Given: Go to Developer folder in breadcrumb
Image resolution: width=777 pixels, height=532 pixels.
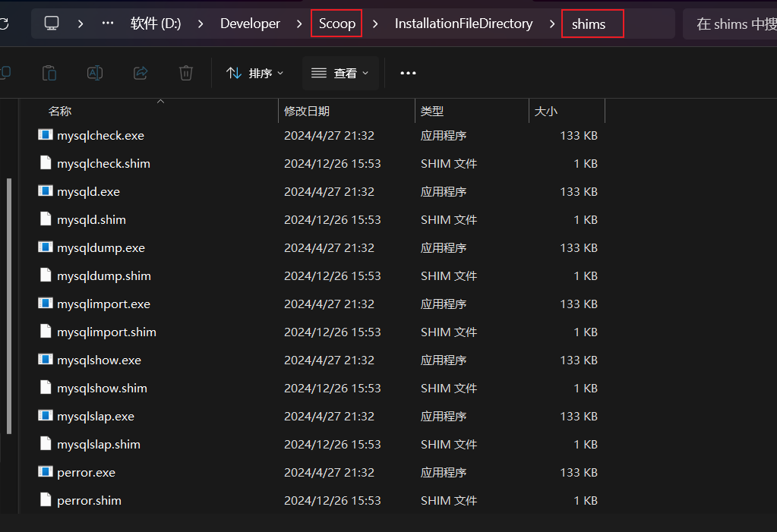Looking at the screenshot, I should pyautogui.click(x=250, y=24).
